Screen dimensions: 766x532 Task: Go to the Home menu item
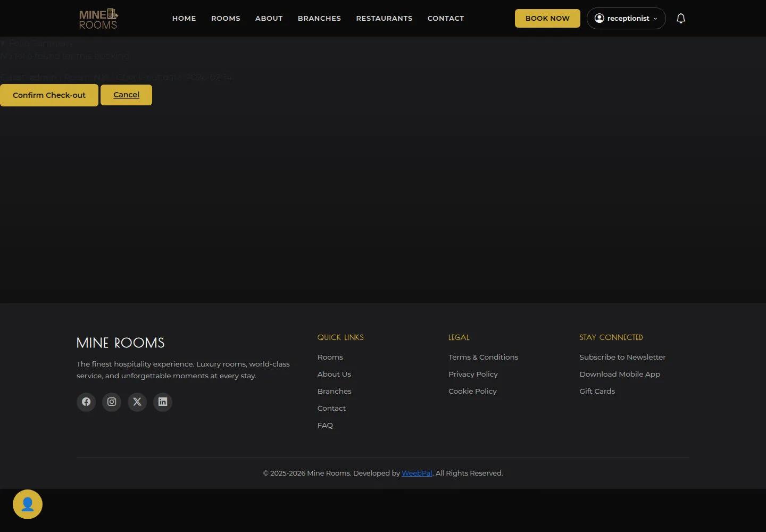[x=184, y=18]
